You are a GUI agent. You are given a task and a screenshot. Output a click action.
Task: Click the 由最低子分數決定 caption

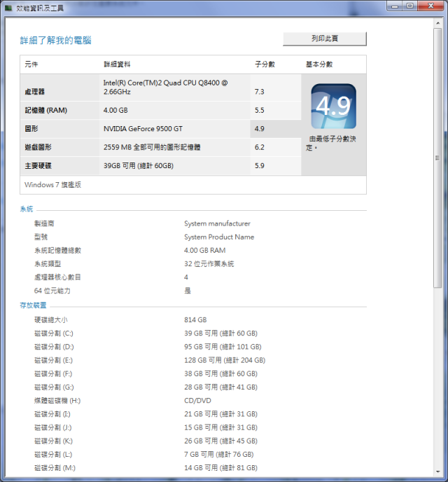click(331, 143)
